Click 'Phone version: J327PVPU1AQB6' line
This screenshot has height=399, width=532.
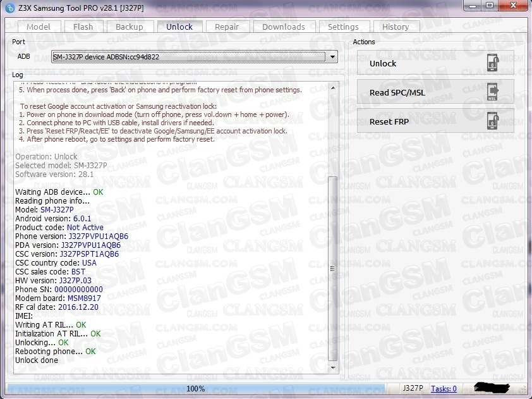pyautogui.click(x=71, y=236)
